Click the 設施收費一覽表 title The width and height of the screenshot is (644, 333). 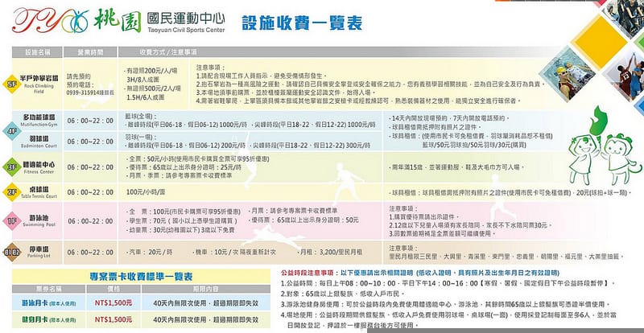tap(302, 23)
